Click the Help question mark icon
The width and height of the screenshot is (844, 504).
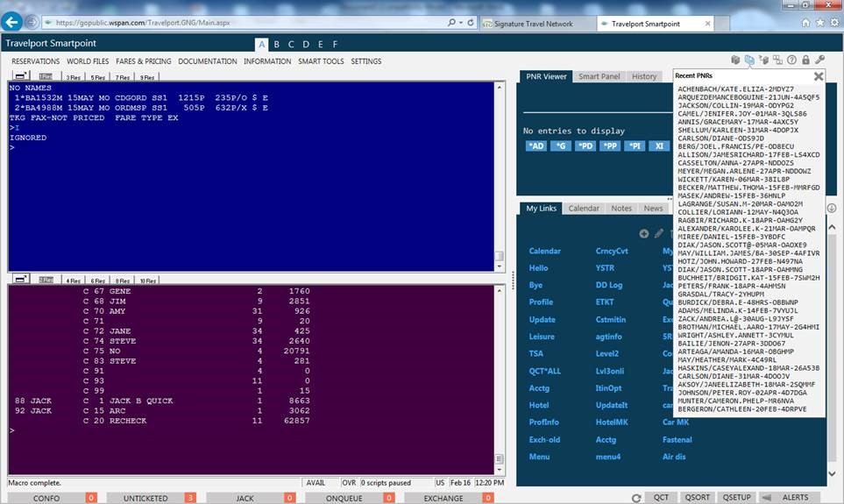791,60
